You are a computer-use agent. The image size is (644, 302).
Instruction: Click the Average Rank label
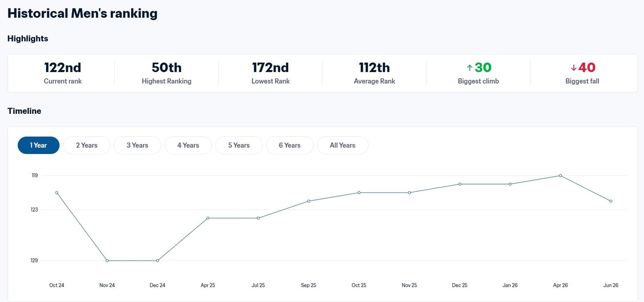coord(374,81)
